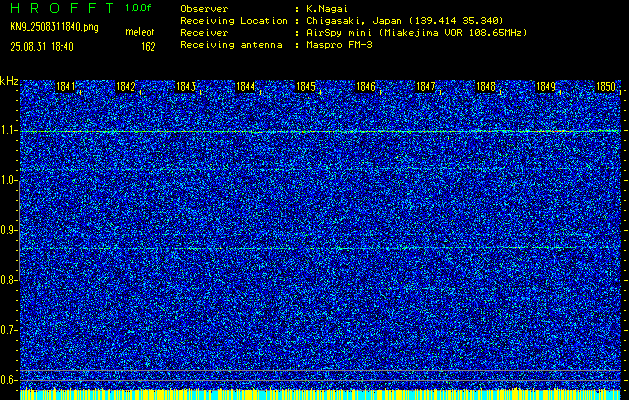Click the 1845 time marker
This screenshot has width=629, height=400.
(306, 86)
